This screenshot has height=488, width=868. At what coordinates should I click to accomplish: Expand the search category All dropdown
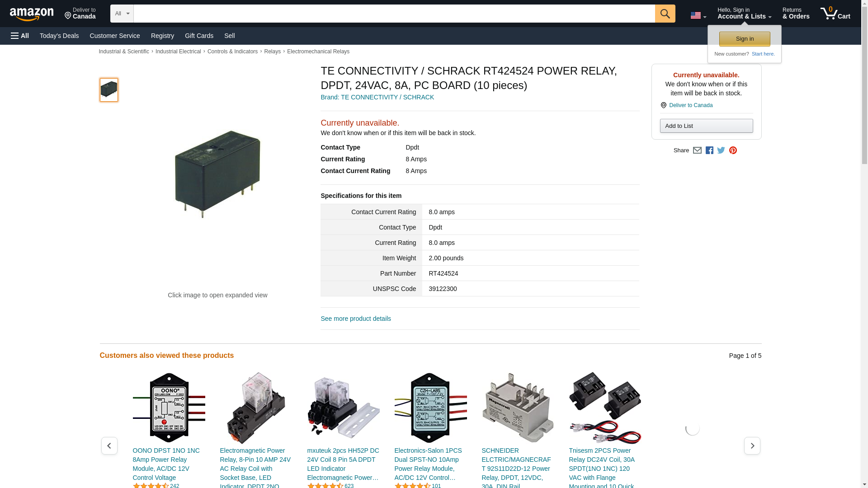[122, 14]
